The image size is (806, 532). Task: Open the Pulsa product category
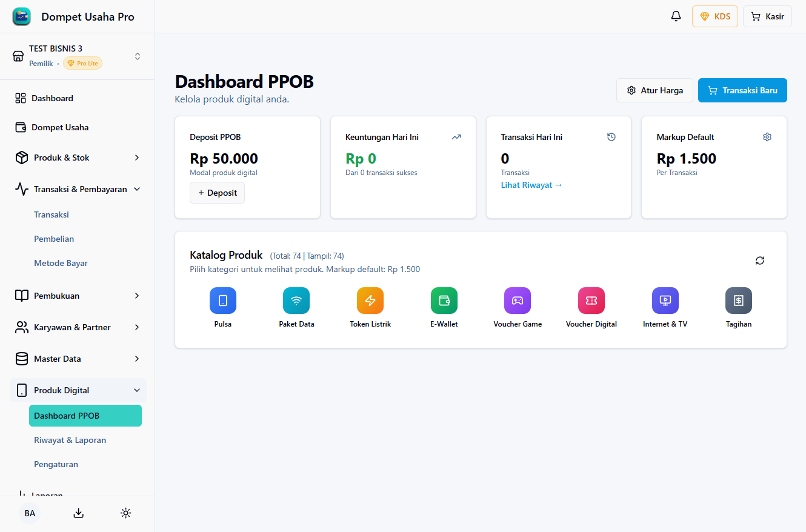click(x=222, y=301)
